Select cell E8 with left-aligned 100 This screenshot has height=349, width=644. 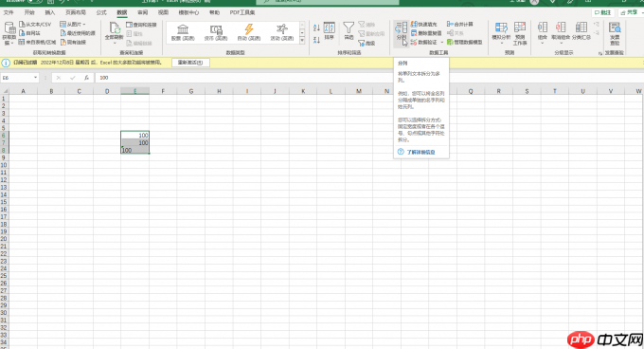coord(135,150)
